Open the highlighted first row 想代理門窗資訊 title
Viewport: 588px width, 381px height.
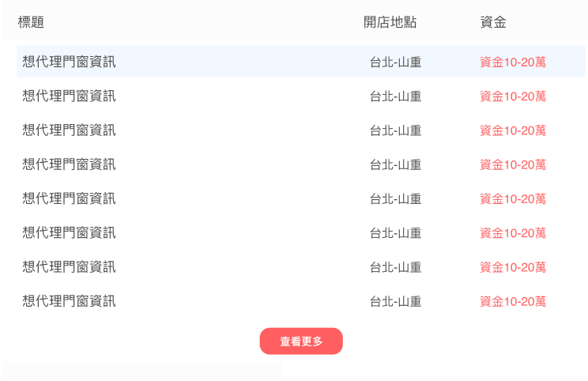click(x=69, y=62)
